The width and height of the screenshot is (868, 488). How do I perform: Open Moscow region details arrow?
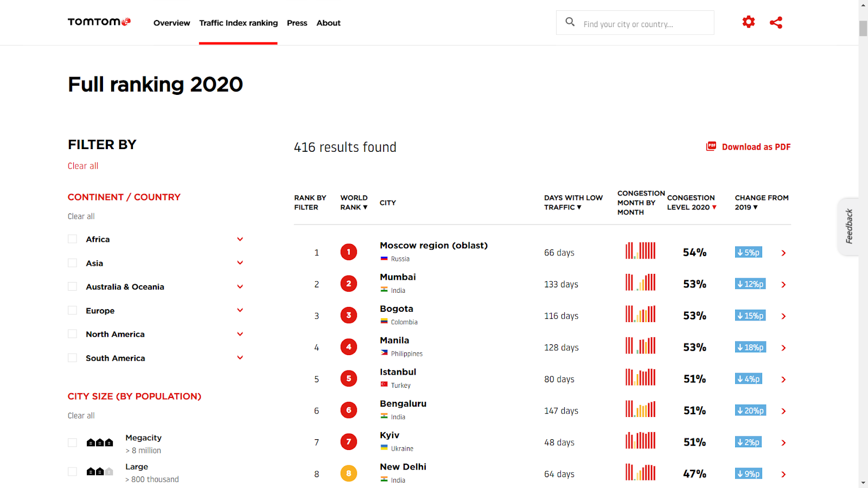click(x=783, y=253)
